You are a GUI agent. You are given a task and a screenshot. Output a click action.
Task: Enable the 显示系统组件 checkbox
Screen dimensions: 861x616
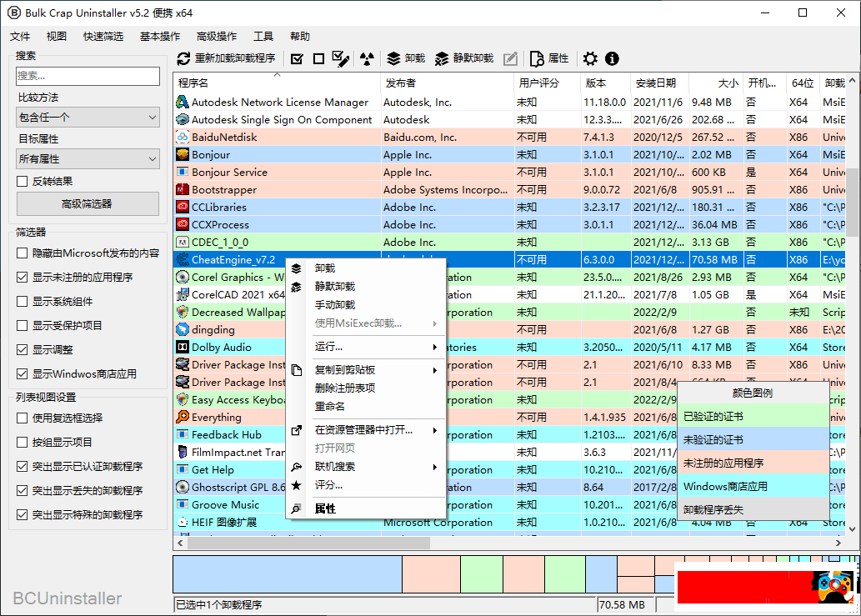pyautogui.click(x=22, y=302)
